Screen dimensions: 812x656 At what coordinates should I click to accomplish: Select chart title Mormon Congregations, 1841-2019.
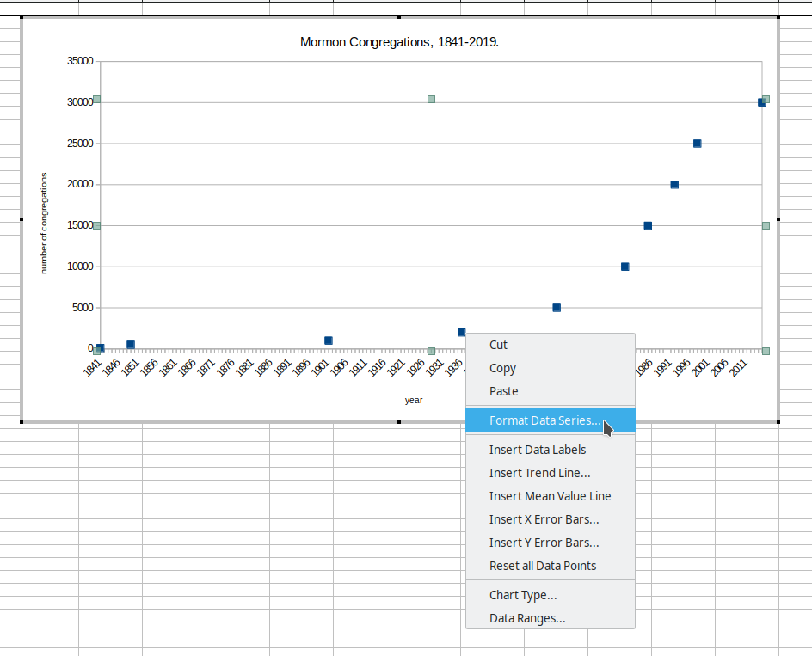399,42
